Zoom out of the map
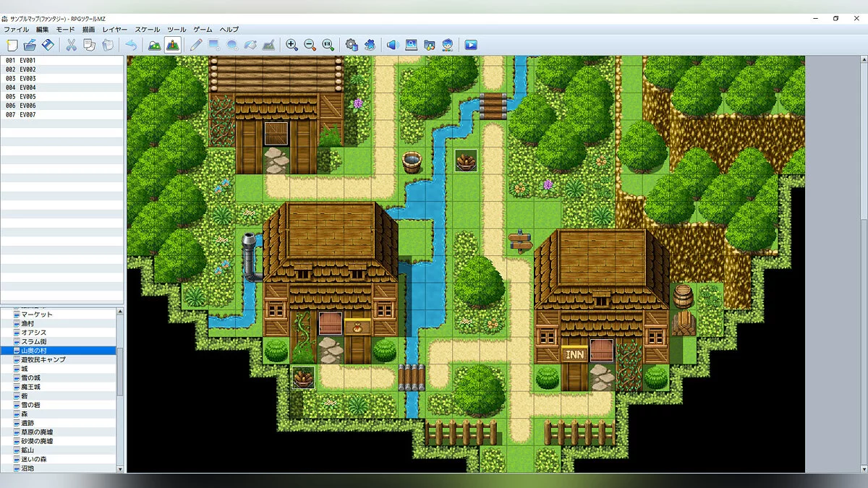868x488 pixels. click(310, 45)
